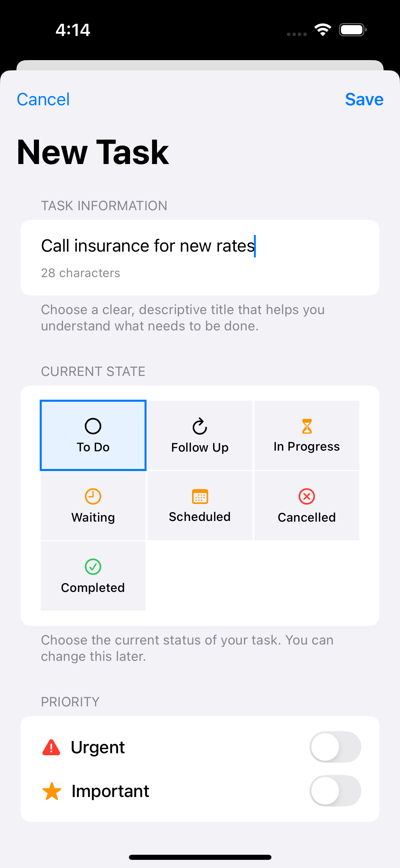This screenshot has height=868, width=400.
Task: Tap the Cancelled red X icon
Action: 307,496
